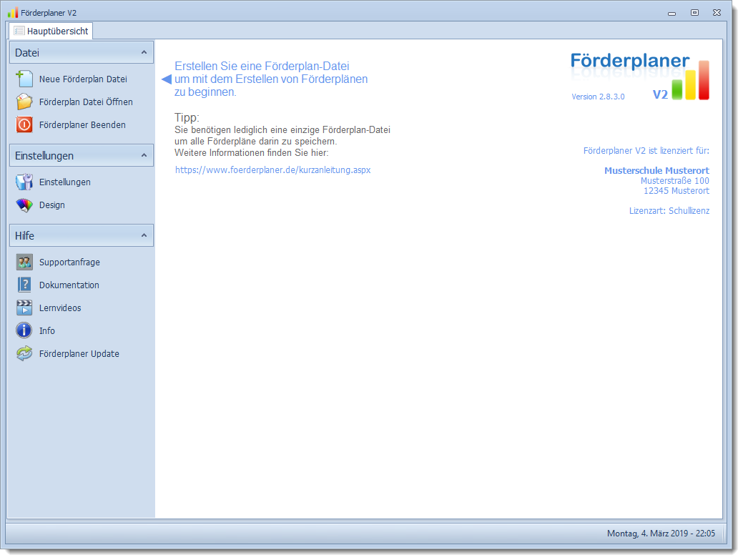Click 'Erstellen Sie eine Förderplan-Datei' heading
Image resolution: width=743 pixels, height=560 pixels.
(262, 66)
